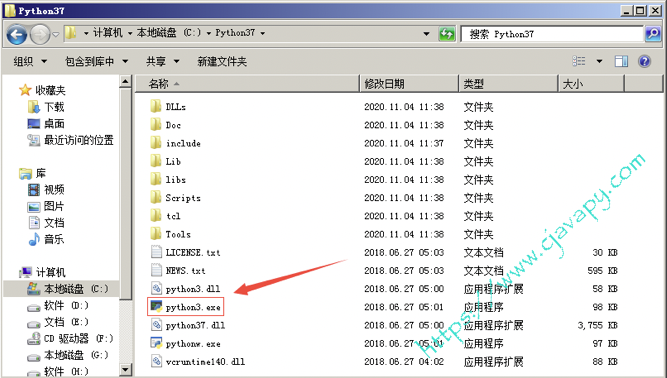Click the Forward navigation arrow

(40, 34)
